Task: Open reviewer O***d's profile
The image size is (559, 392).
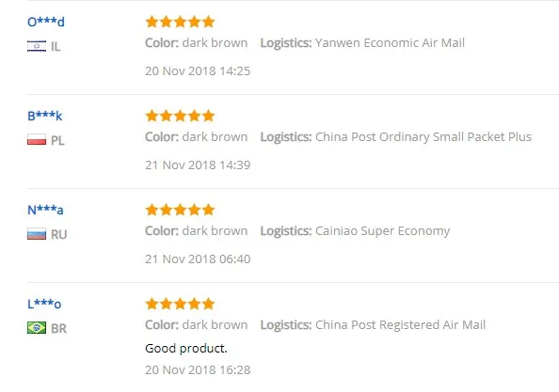Action: pos(46,22)
